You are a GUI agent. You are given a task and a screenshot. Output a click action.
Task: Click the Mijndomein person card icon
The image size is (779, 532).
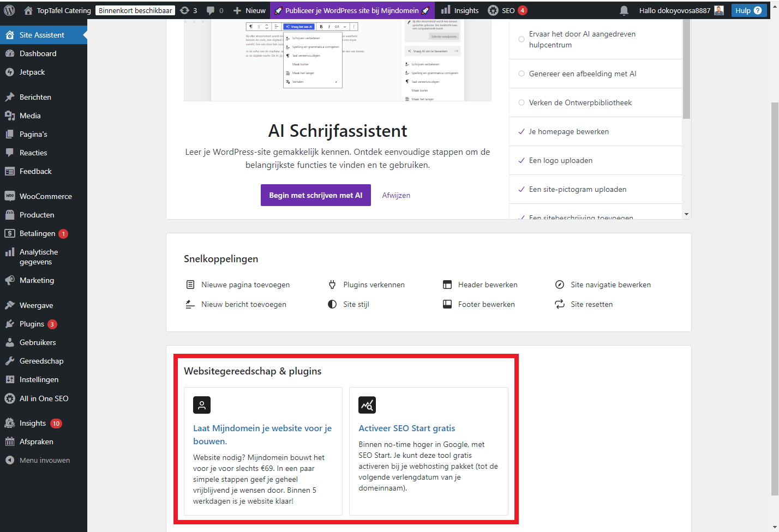pyautogui.click(x=202, y=405)
